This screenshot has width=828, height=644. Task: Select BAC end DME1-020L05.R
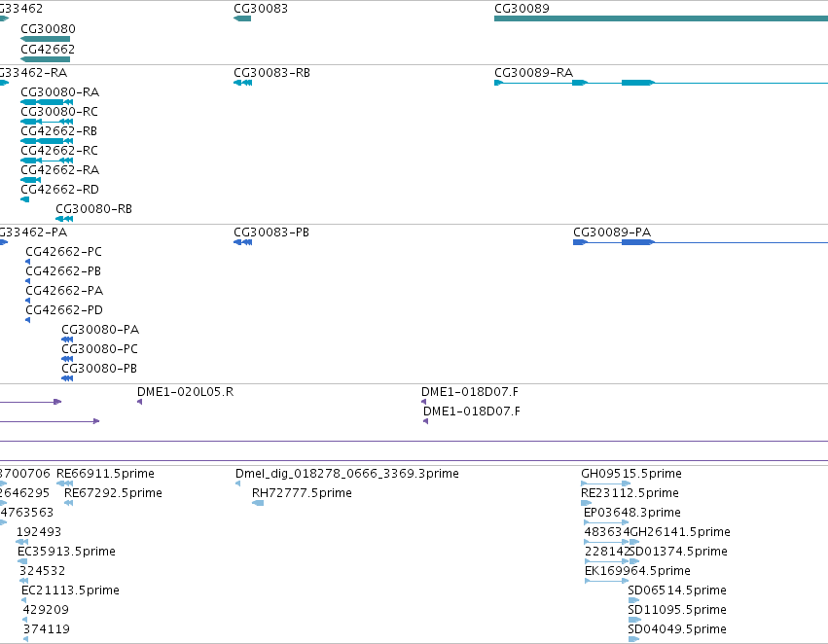pos(185,392)
